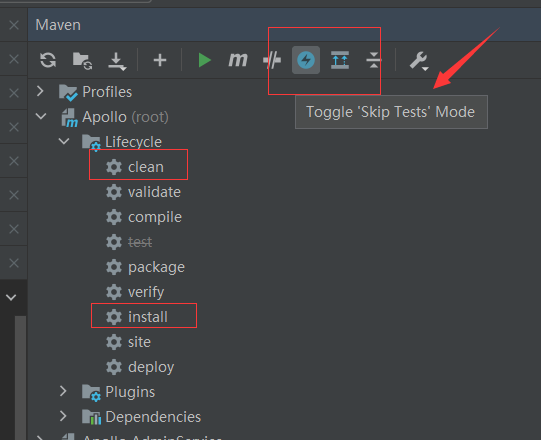Select the clean lifecycle goal
The image size is (541, 440).
[x=146, y=167]
